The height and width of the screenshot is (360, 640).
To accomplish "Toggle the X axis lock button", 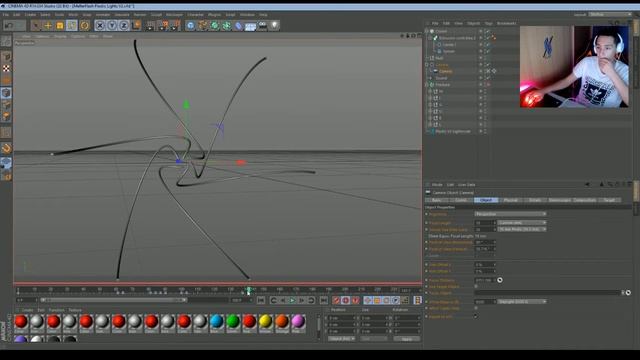I will 100,26.
